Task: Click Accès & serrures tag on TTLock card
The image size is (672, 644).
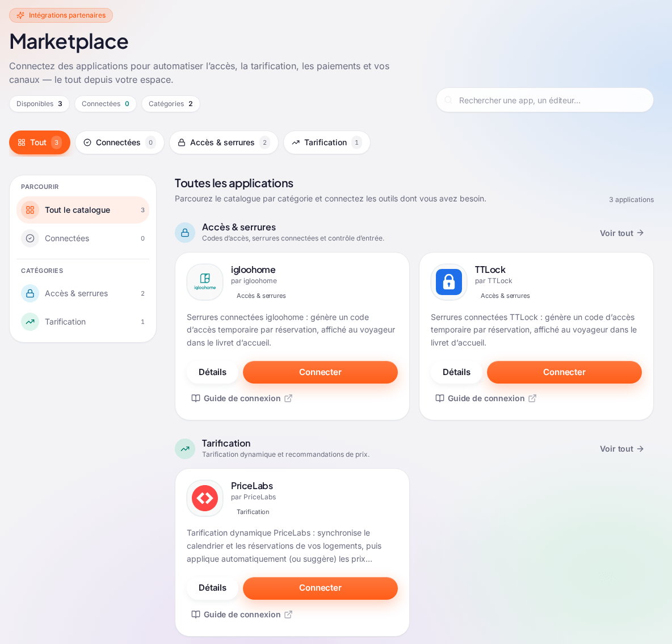Action: (x=505, y=296)
